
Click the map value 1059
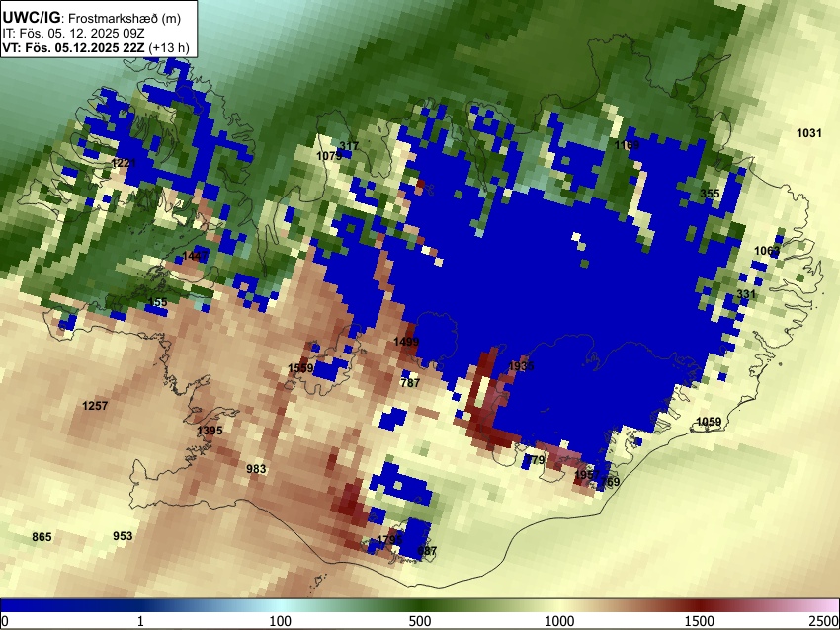point(709,422)
